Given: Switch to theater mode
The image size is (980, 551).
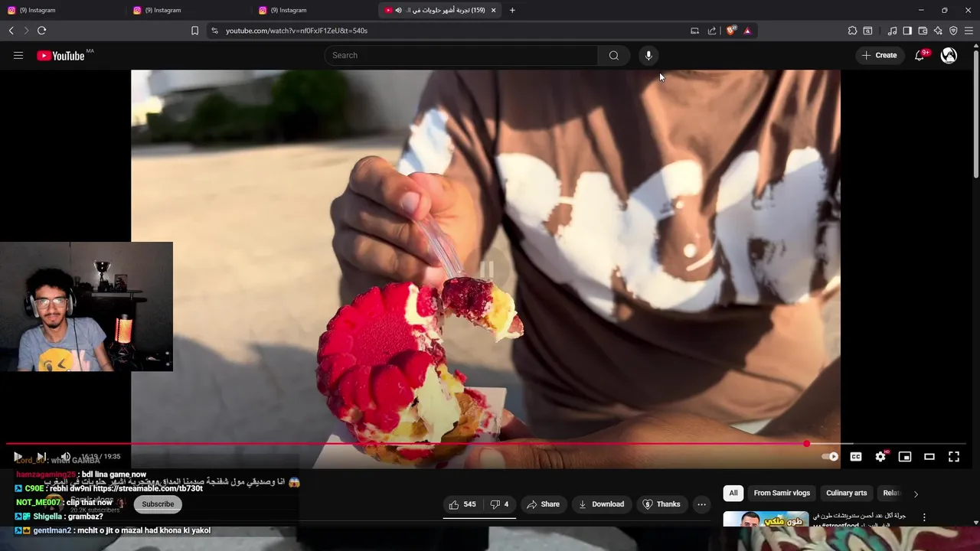Looking at the screenshot, I should tap(929, 457).
